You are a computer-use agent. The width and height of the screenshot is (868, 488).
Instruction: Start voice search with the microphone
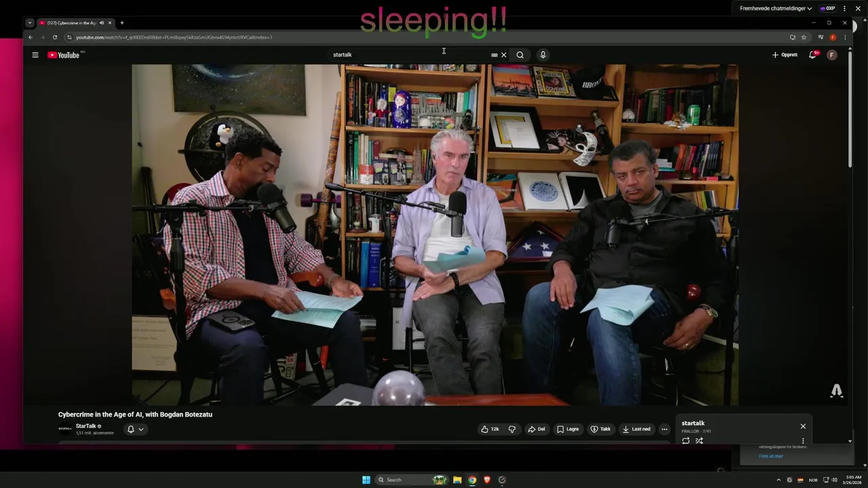(542, 55)
